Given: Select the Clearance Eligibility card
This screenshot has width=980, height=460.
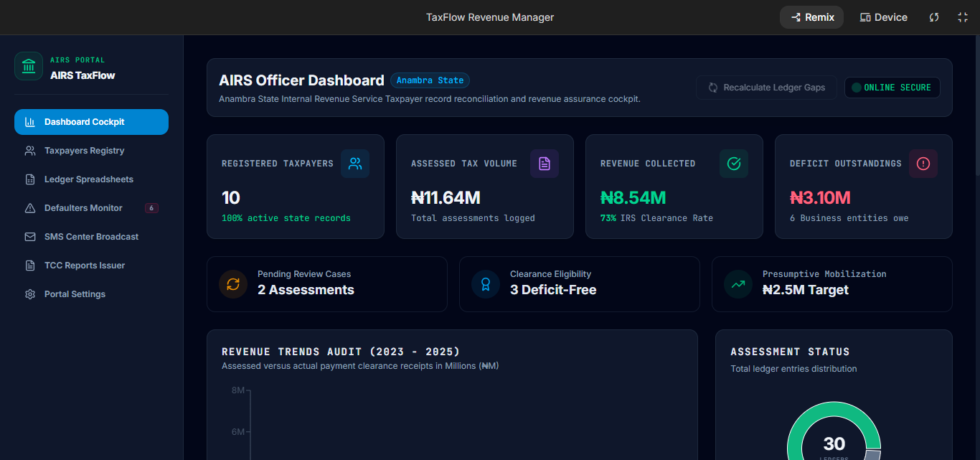Looking at the screenshot, I should [579, 284].
